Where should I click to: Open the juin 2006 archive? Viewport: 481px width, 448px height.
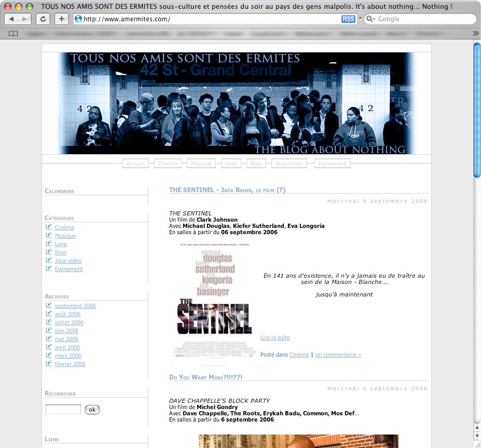tap(66, 331)
